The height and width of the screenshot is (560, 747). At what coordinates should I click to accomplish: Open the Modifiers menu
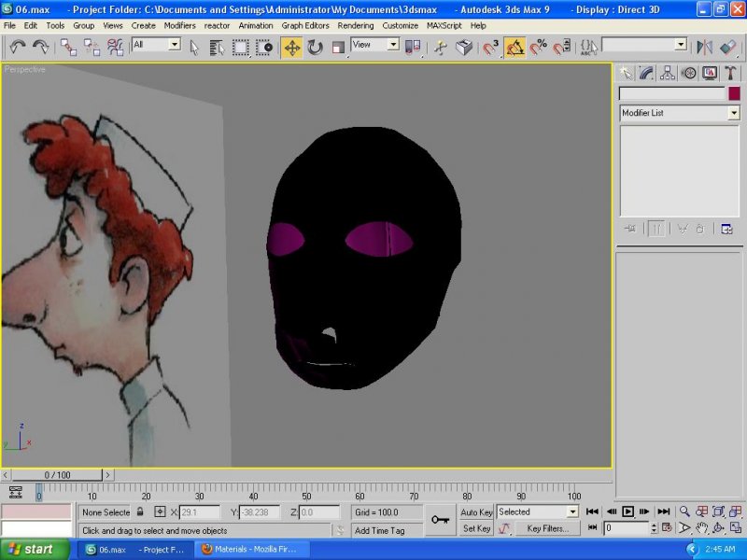[x=179, y=25]
